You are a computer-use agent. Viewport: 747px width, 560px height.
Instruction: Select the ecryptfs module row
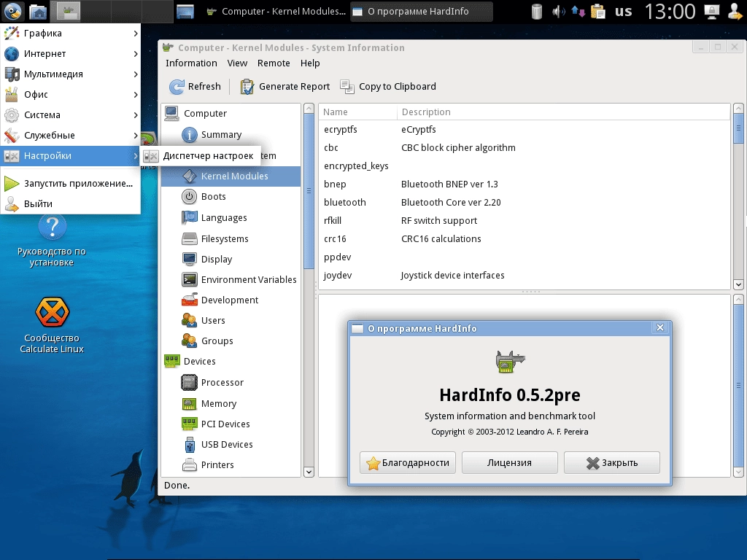(524, 130)
